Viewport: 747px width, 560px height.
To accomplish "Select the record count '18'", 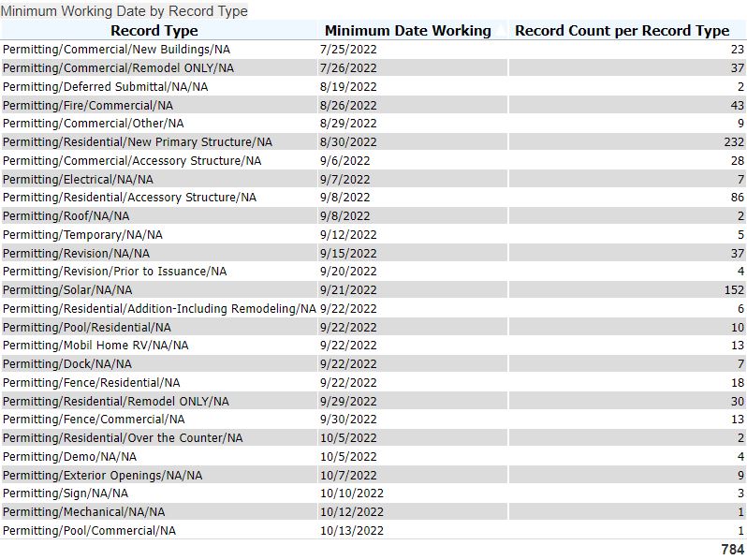I will click(x=737, y=382).
